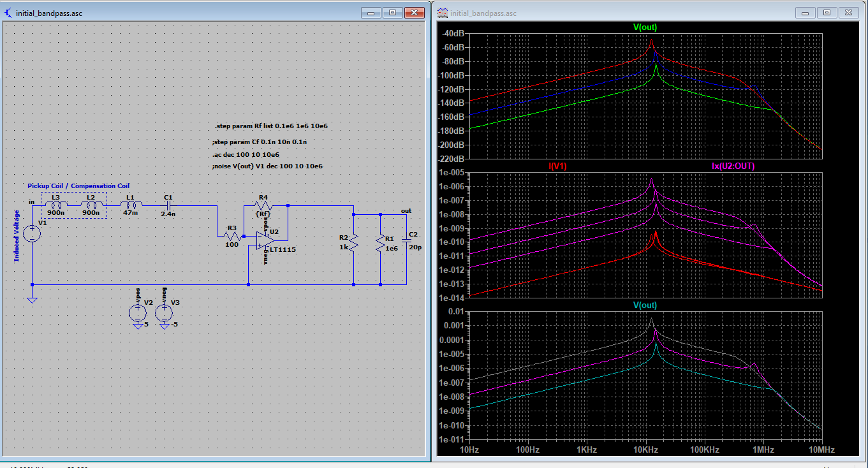
Task: Restore the waveform plot window size
Action: [x=827, y=12]
